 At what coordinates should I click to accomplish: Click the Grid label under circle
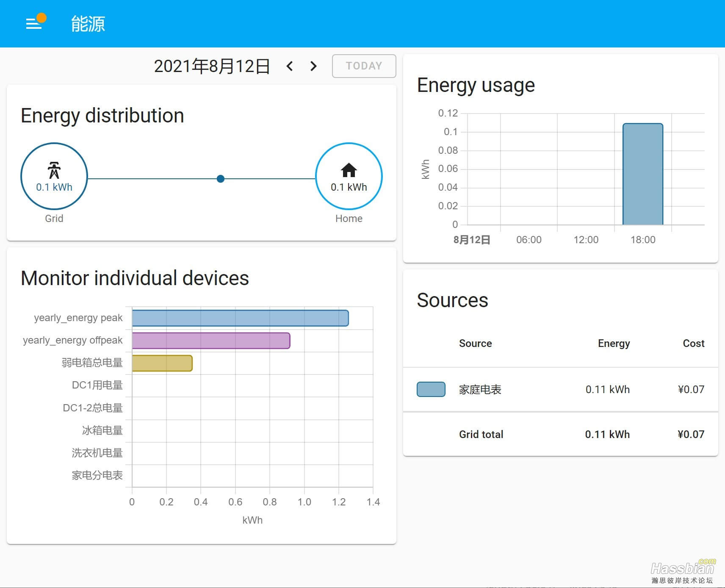[x=54, y=219]
